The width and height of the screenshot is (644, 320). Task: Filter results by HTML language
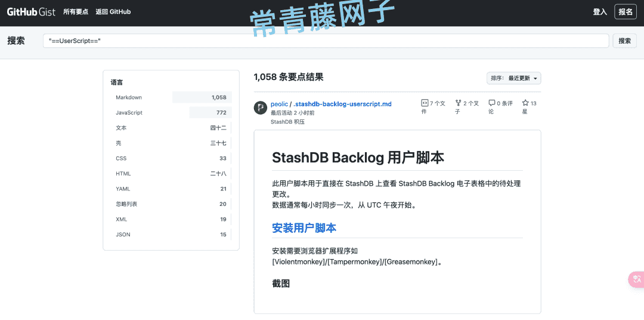pos(171,174)
